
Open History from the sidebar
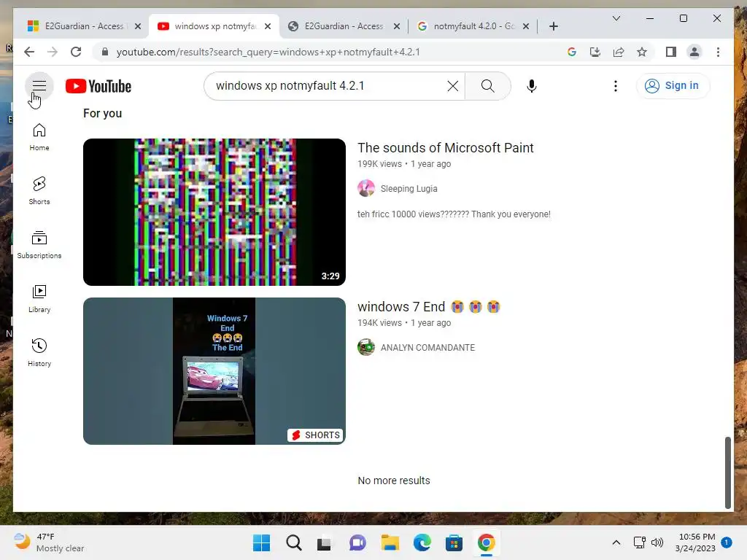tap(39, 353)
